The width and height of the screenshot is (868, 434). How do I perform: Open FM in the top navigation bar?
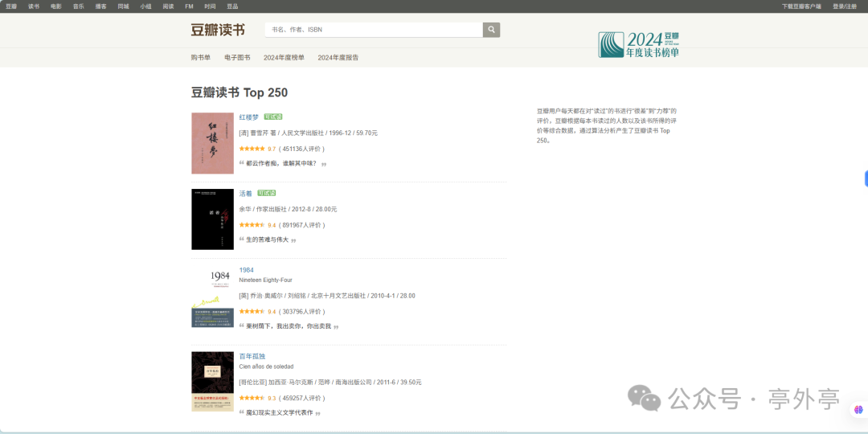[189, 6]
